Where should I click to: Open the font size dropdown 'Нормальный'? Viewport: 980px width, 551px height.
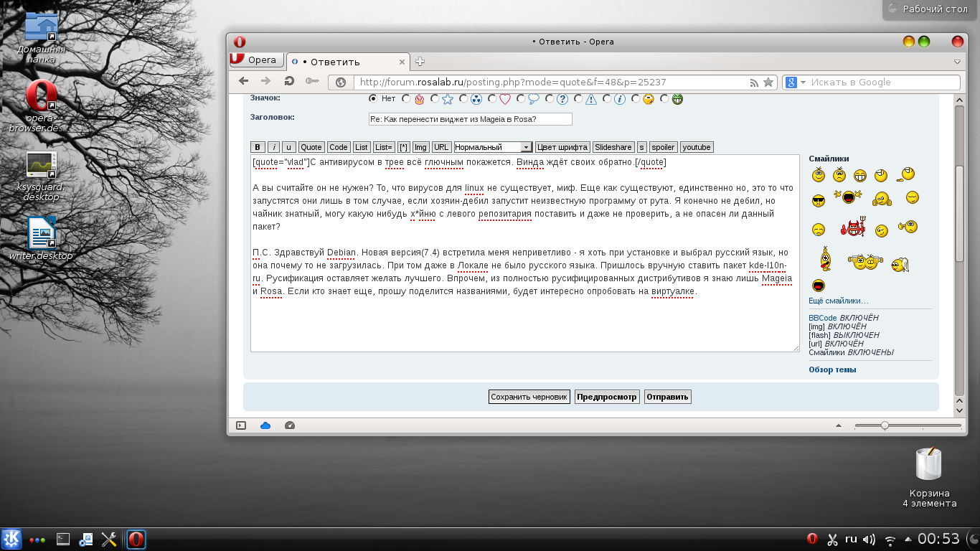click(493, 147)
